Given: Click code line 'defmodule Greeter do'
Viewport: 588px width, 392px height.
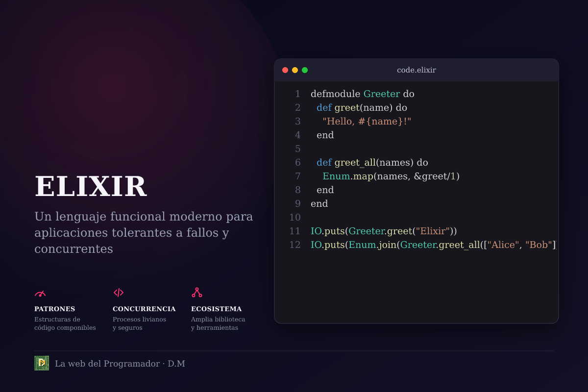Looking at the screenshot, I should pyautogui.click(x=363, y=94).
